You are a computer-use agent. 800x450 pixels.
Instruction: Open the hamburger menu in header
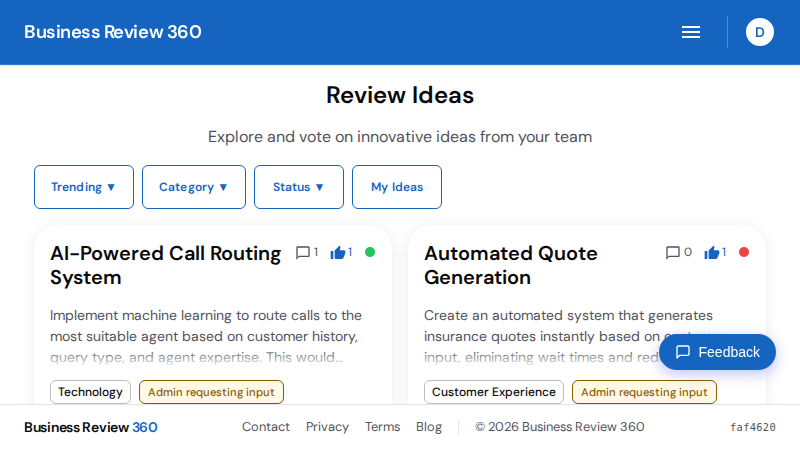coord(691,32)
